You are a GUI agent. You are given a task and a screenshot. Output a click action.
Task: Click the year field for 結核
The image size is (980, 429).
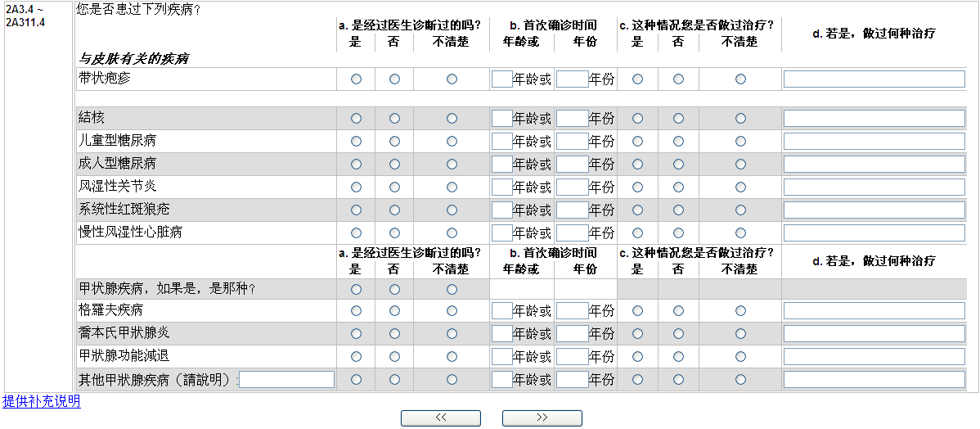pos(572,119)
